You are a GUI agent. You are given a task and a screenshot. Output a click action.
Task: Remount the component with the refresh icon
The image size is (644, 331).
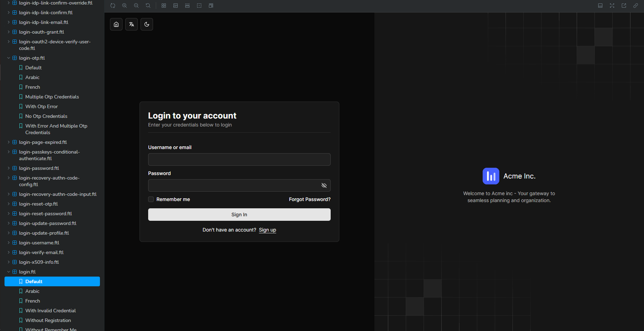[x=113, y=6]
